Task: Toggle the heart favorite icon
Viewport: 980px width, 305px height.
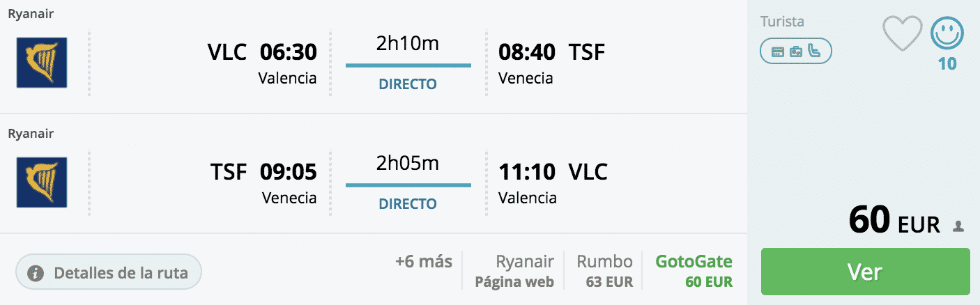Action: click(903, 33)
